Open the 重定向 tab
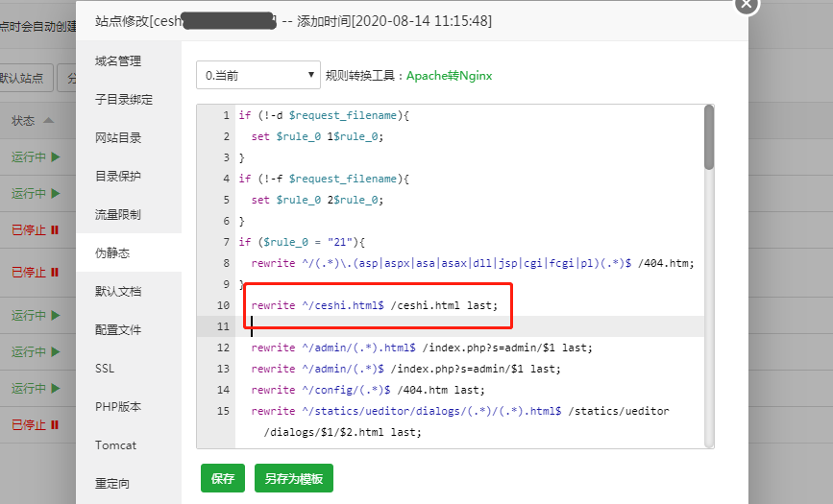Image resolution: width=833 pixels, height=504 pixels. pyautogui.click(x=112, y=483)
